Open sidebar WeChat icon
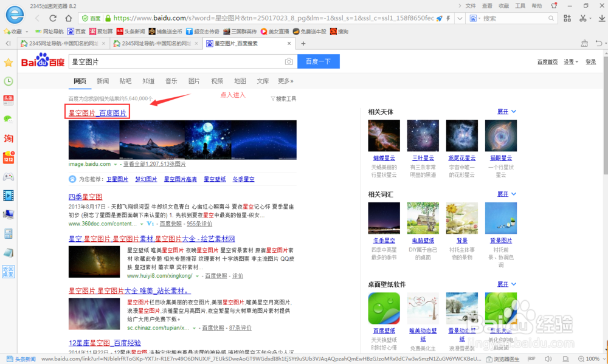This screenshot has height=364, width=608. (x=8, y=119)
